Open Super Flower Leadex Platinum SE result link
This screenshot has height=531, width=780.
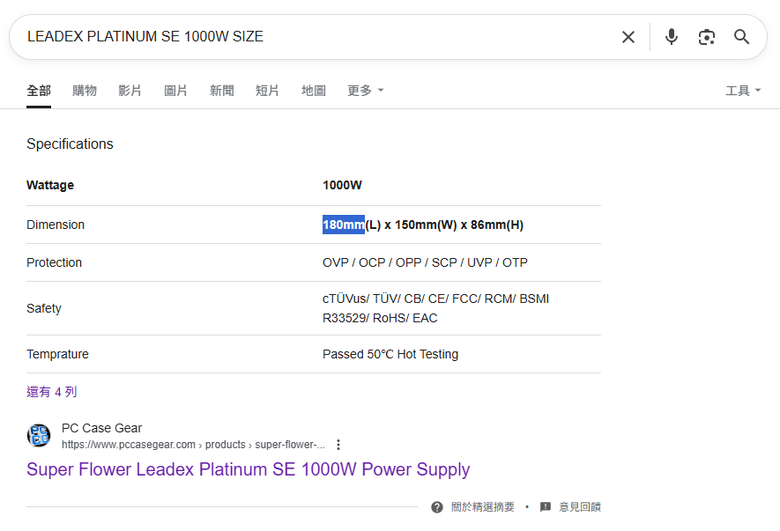click(248, 469)
